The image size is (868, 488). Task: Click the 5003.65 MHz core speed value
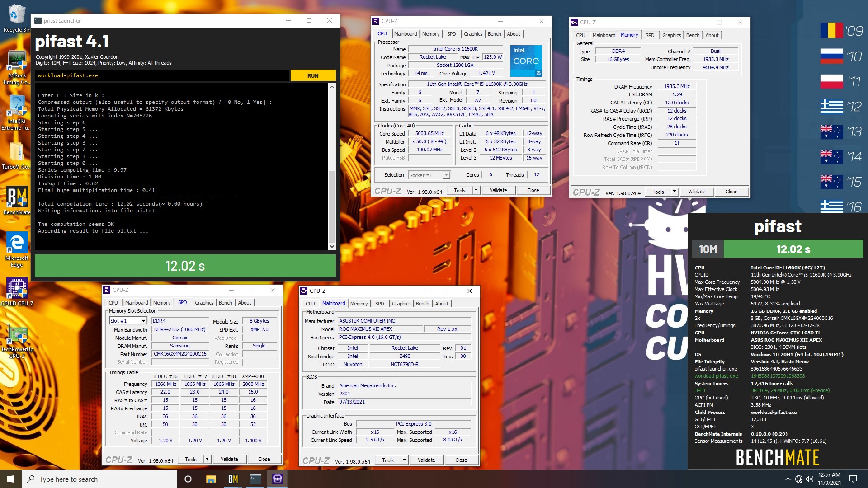[x=429, y=133]
